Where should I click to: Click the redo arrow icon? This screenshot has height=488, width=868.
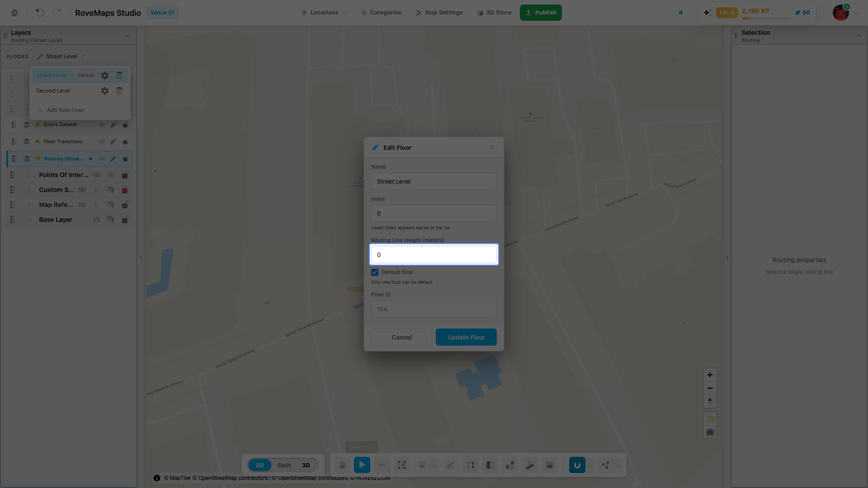click(x=57, y=13)
